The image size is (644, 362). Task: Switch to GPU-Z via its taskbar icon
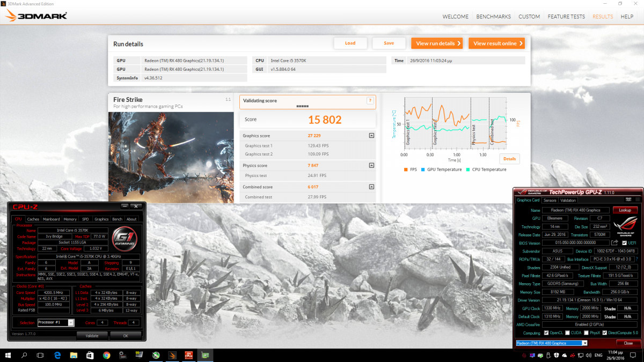tap(205, 355)
